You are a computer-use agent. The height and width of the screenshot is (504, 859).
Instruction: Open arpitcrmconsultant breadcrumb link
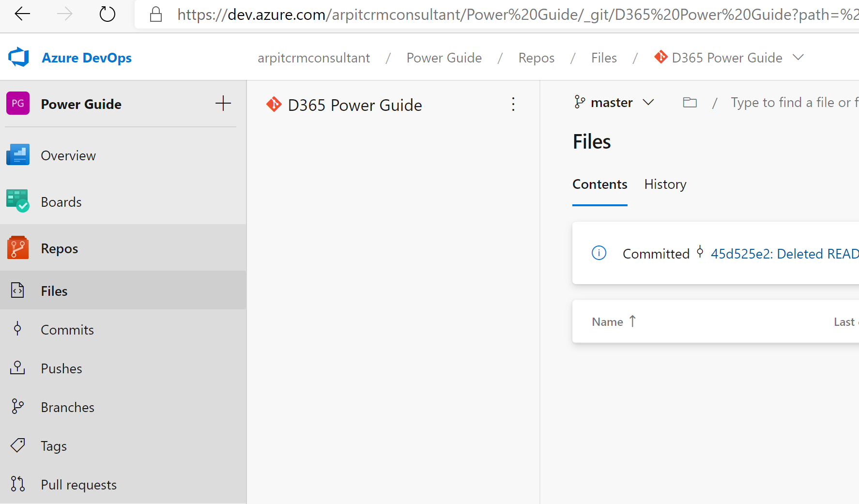coord(314,58)
